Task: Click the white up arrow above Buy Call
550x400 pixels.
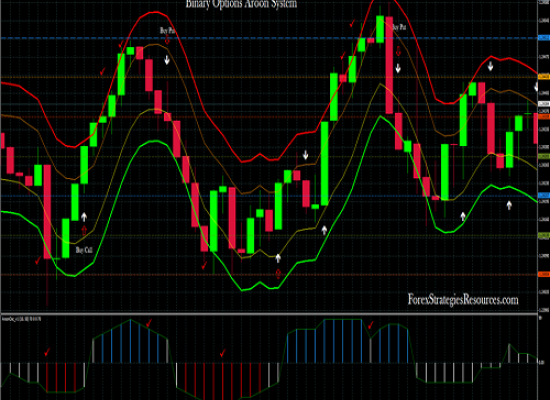Action: pos(84,217)
